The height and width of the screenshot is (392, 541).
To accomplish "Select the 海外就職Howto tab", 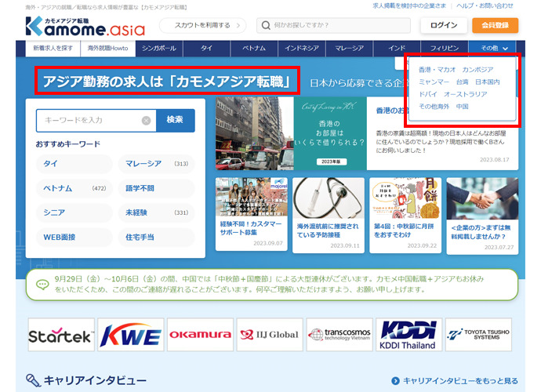I will 107,49.
